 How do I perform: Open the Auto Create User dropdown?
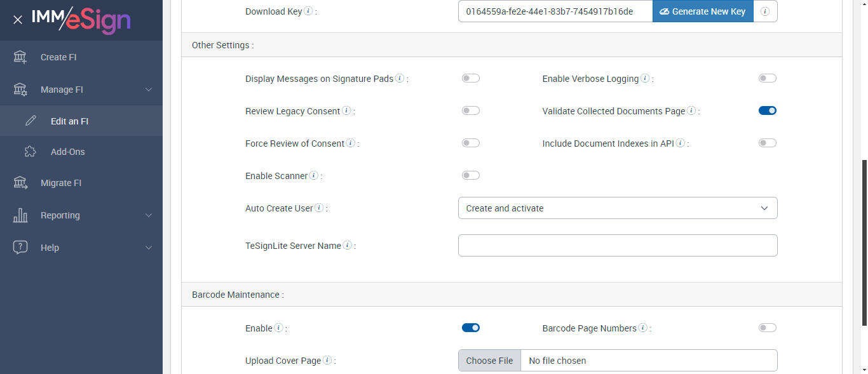tap(618, 208)
